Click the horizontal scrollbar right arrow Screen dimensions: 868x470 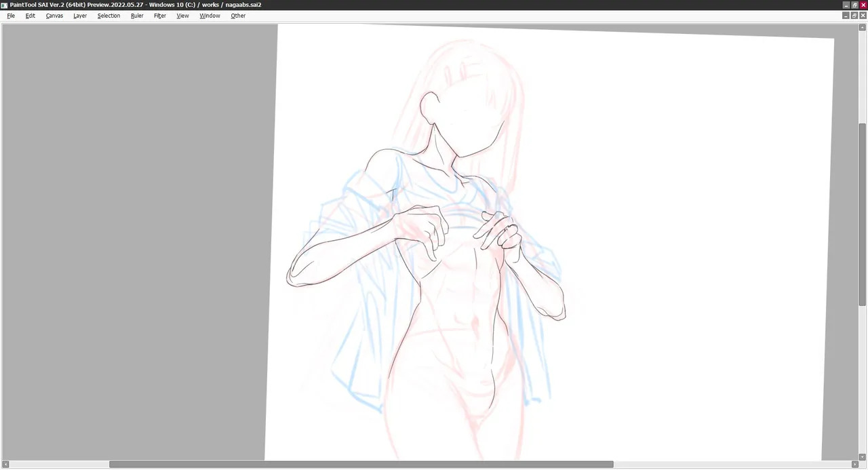click(854, 465)
